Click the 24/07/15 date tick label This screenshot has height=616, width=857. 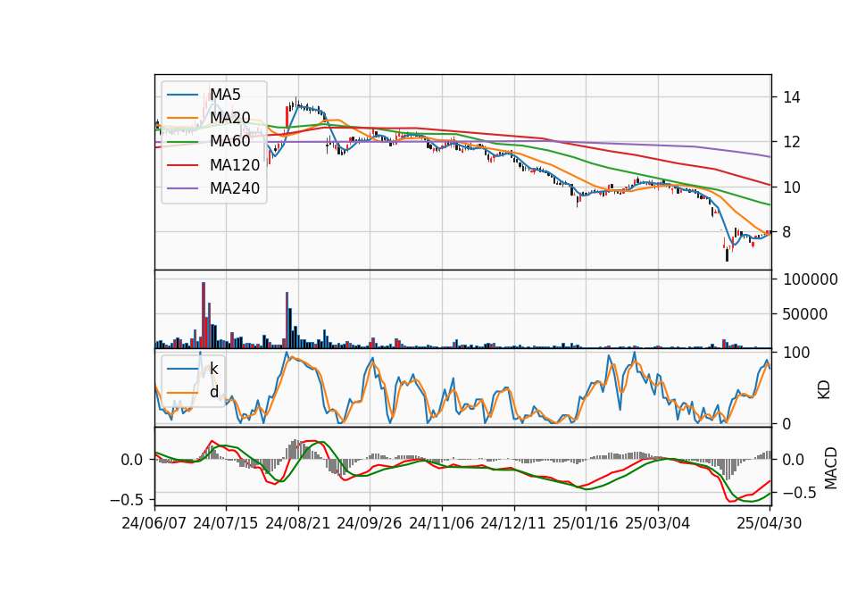click(x=226, y=523)
